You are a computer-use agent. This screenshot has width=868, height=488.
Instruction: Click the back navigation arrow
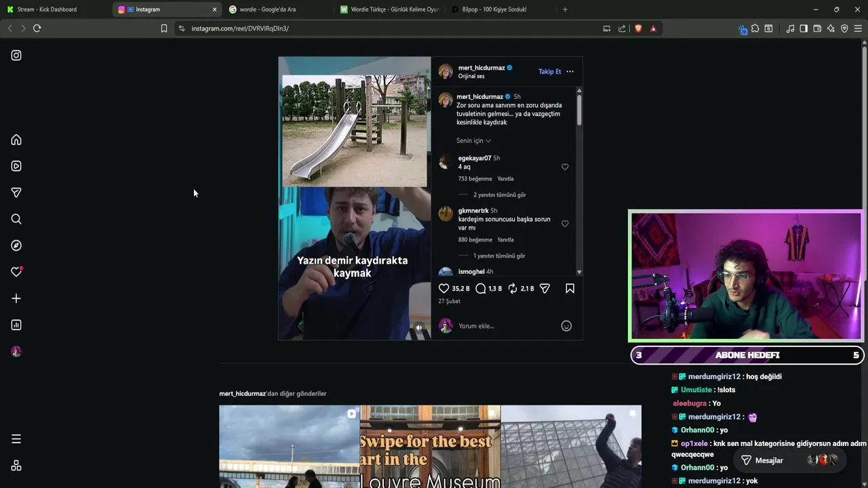(x=9, y=28)
